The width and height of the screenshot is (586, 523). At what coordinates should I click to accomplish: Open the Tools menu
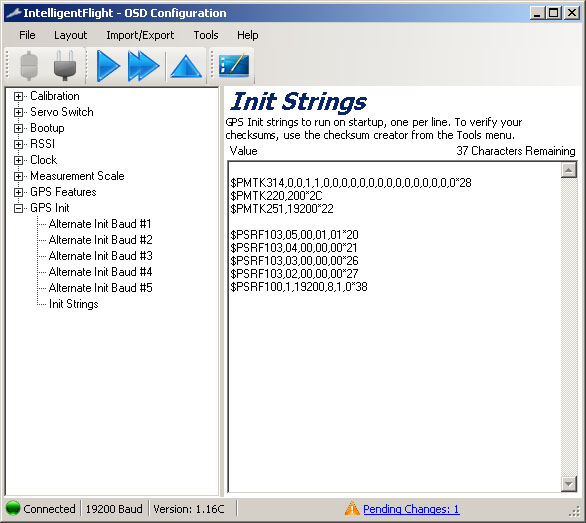click(206, 35)
